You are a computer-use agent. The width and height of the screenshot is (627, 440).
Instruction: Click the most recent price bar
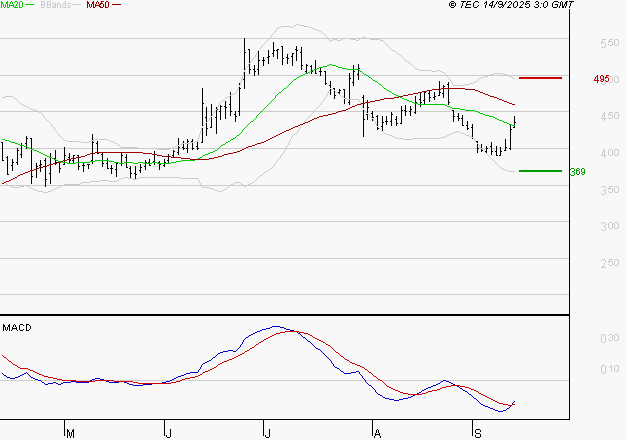[x=515, y=121]
